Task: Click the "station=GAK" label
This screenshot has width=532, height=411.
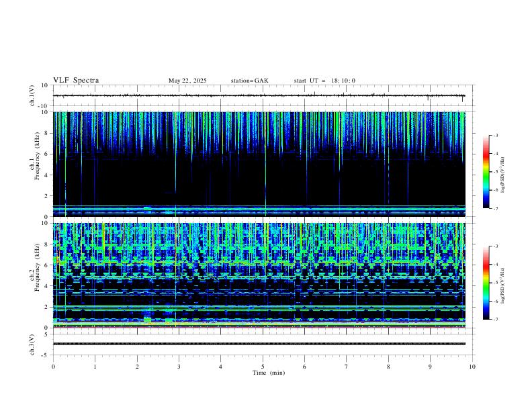Action: coord(249,81)
